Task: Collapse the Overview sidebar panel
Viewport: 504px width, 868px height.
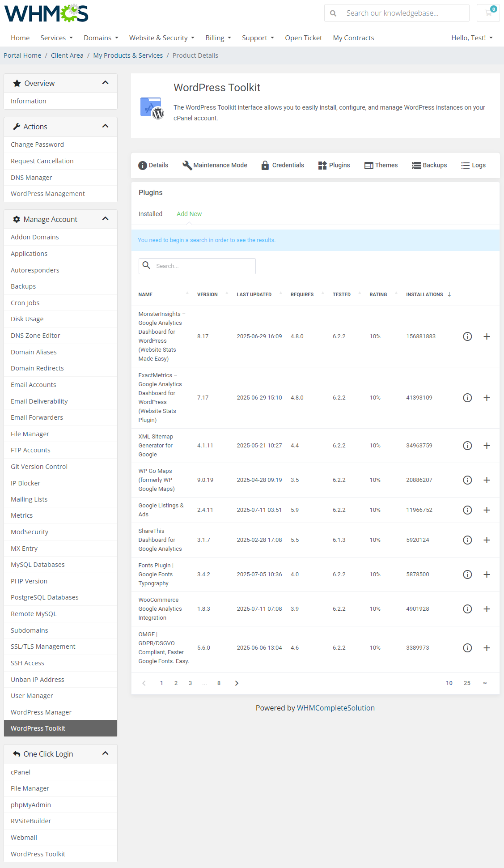Action: click(x=106, y=83)
